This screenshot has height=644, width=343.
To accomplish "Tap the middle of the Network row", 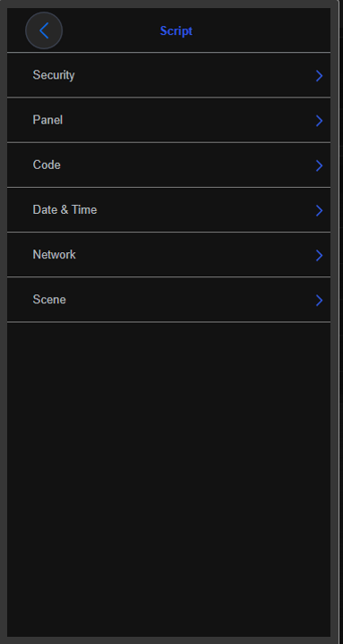I will coord(168,255).
